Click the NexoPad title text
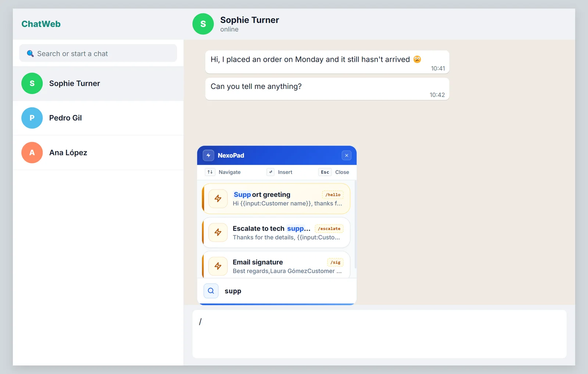Screen dimensions: 588x374 tap(231, 155)
